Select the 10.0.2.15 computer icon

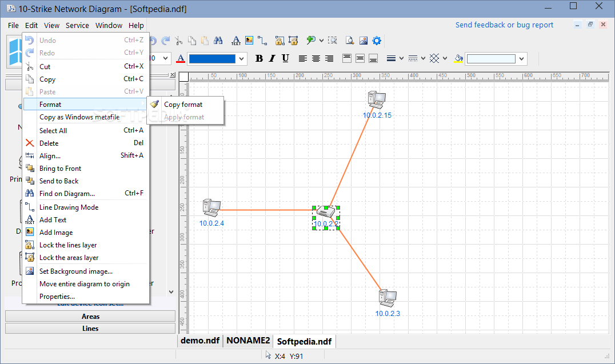(377, 99)
